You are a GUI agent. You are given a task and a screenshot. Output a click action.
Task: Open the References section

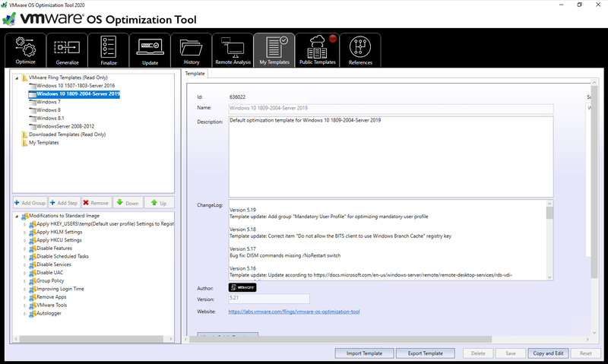point(360,49)
